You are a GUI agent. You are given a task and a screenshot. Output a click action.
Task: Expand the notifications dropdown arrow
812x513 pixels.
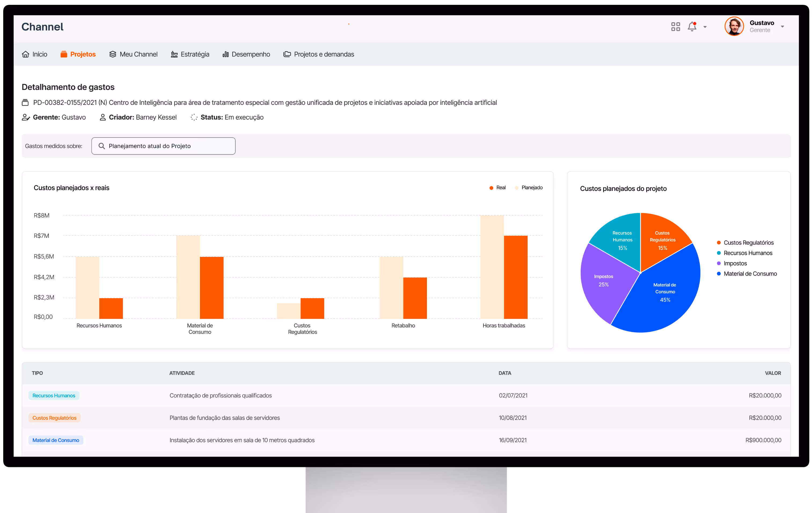705,27
